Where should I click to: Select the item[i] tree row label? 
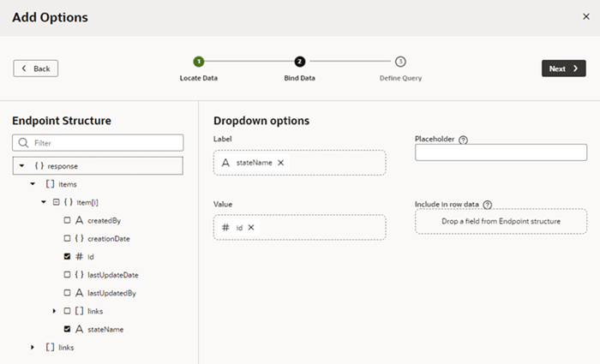click(87, 202)
